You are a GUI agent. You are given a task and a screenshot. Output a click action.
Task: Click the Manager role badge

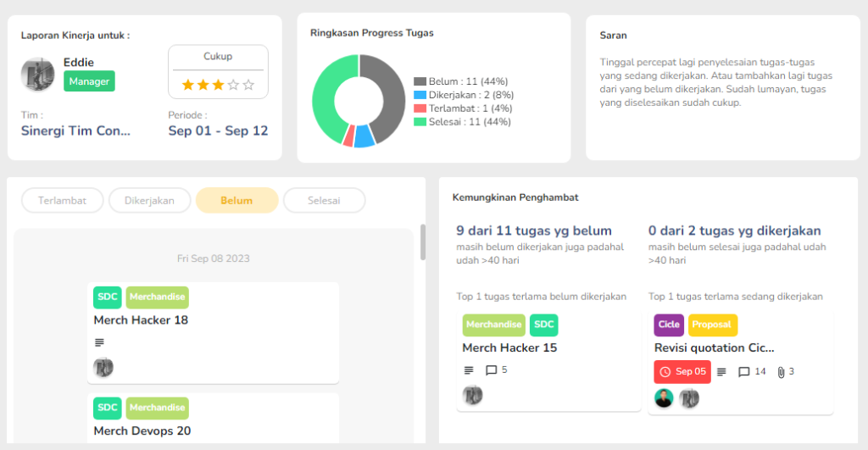tap(89, 81)
